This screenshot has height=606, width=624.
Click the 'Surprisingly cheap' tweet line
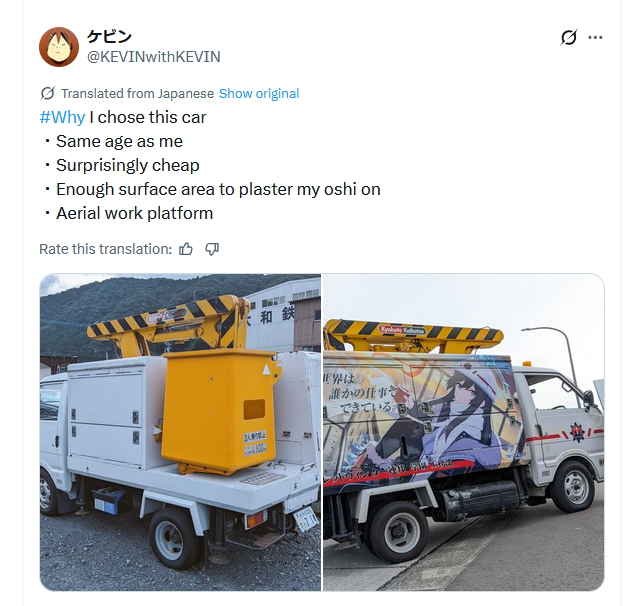point(127,166)
